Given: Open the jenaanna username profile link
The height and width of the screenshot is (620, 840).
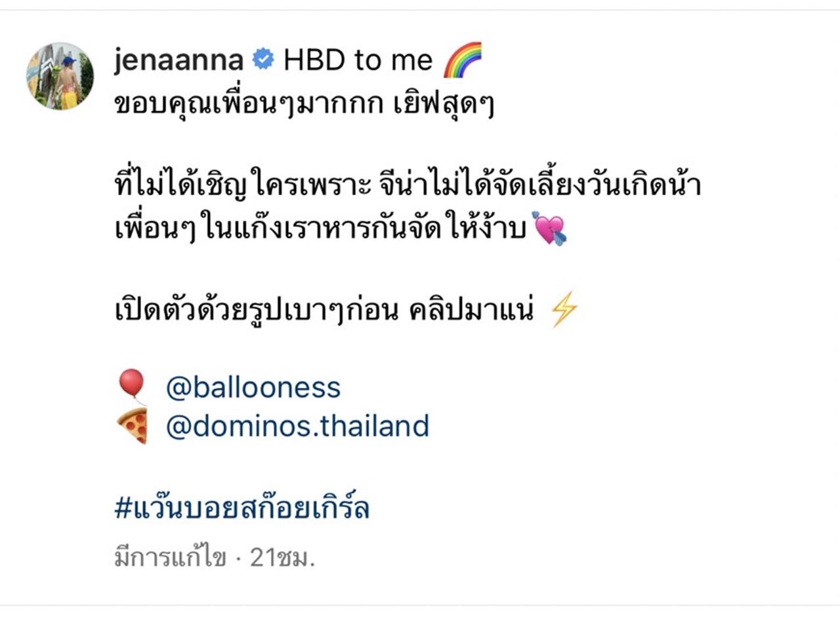Looking at the screenshot, I should click(178, 60).
